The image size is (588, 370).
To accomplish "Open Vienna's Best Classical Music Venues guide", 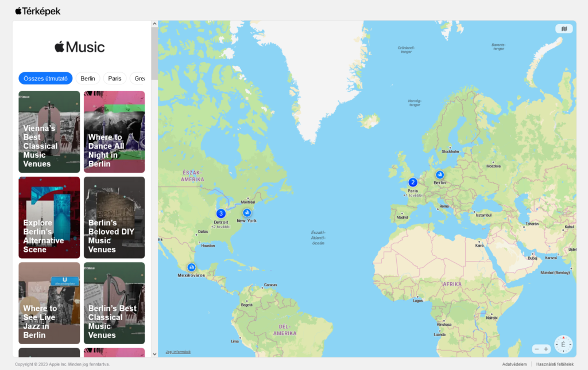I will tap(49, 132).
